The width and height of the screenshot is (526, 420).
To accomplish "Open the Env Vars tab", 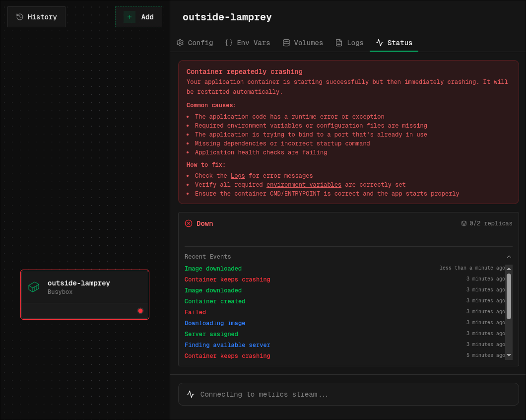I will point(248,43).
